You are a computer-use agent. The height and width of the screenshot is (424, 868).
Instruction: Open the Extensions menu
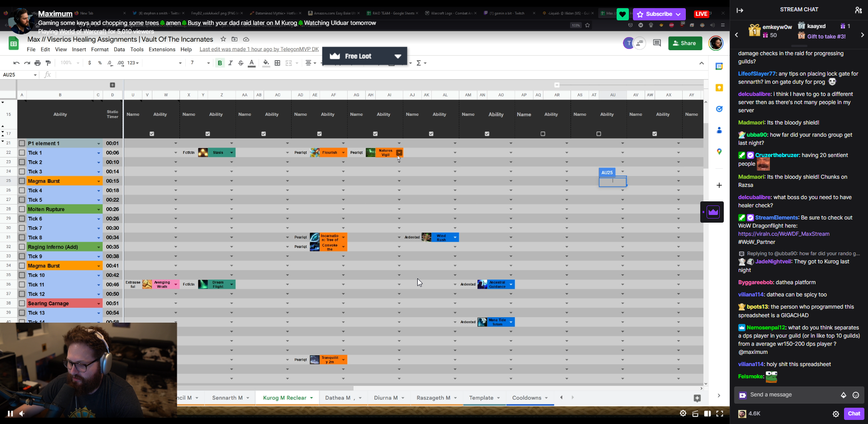click(162, 49)
